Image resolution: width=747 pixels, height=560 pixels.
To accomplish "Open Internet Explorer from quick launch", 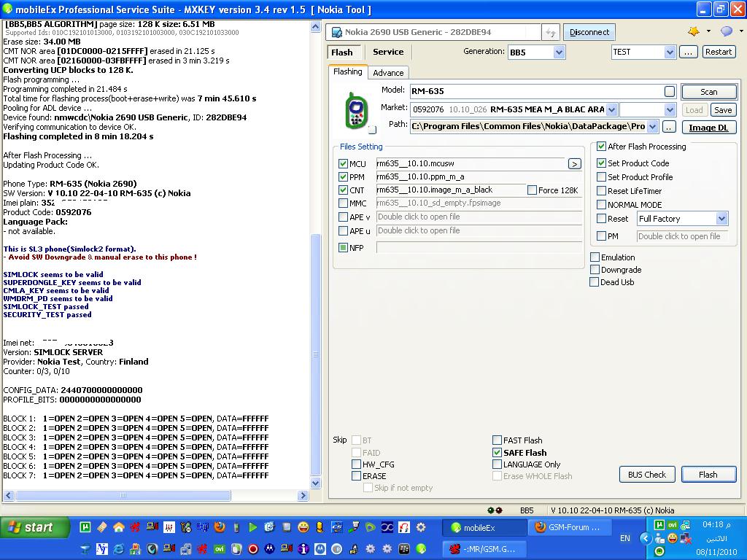I will click(x=119, y=549).
